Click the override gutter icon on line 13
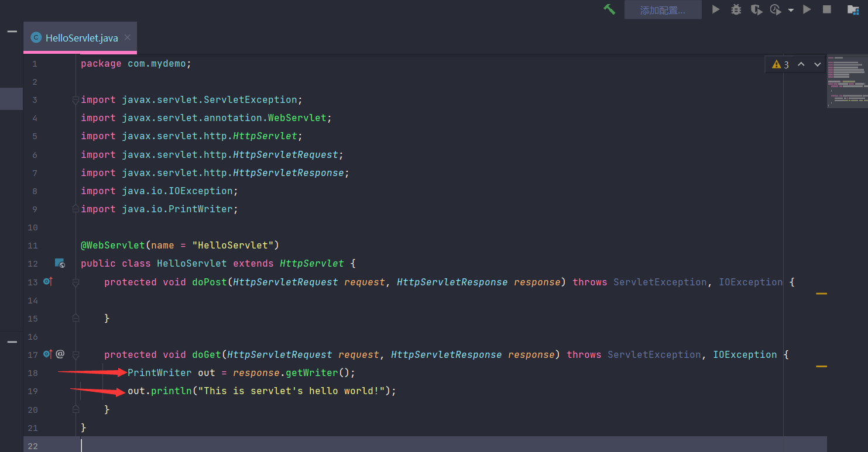 coord(48,282)
